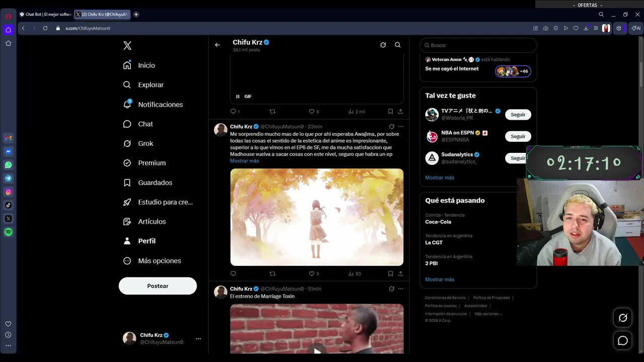Share the Awajima post
644x362 pixels.
(400, 274)
